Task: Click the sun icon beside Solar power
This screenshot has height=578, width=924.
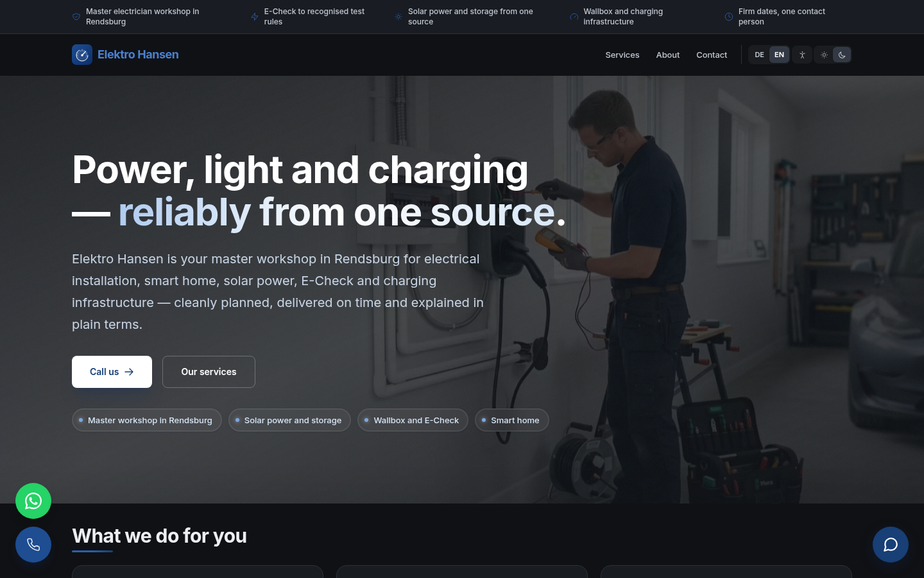Action: pos(398,17)
